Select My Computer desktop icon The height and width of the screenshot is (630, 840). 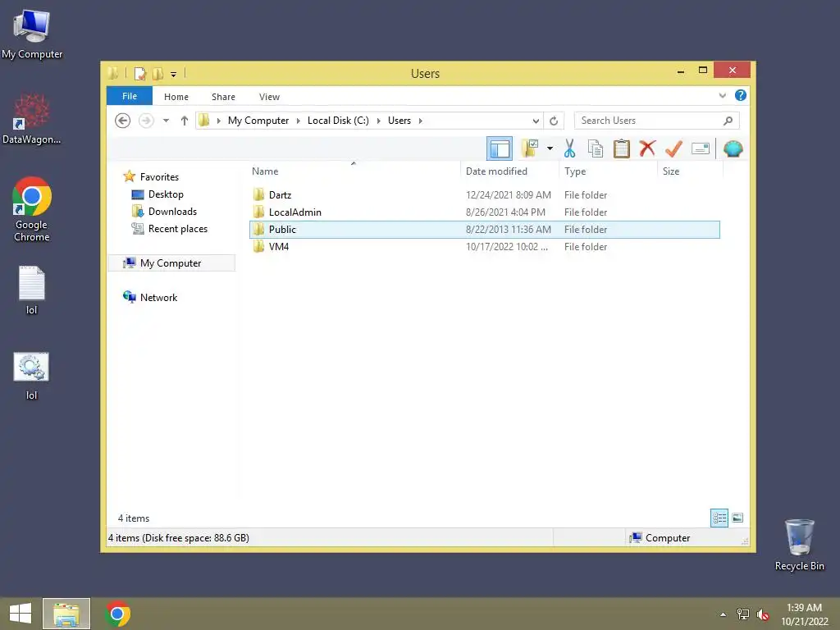tap(32, 34)
